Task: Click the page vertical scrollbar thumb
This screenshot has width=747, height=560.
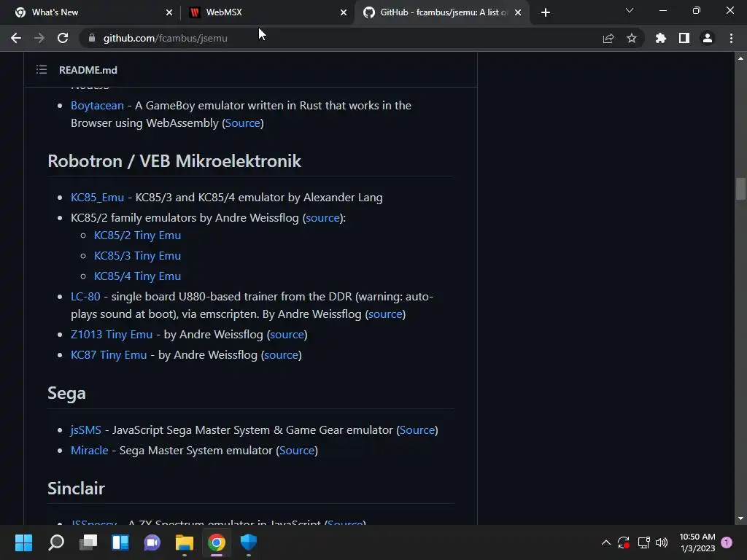Action: (x=740, y=189)
